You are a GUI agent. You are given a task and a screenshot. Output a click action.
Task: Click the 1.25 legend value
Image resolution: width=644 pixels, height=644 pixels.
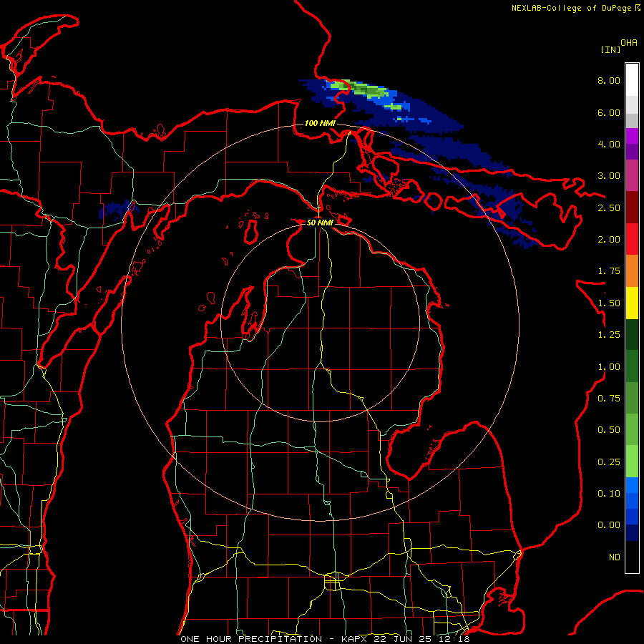pos(609,335)
